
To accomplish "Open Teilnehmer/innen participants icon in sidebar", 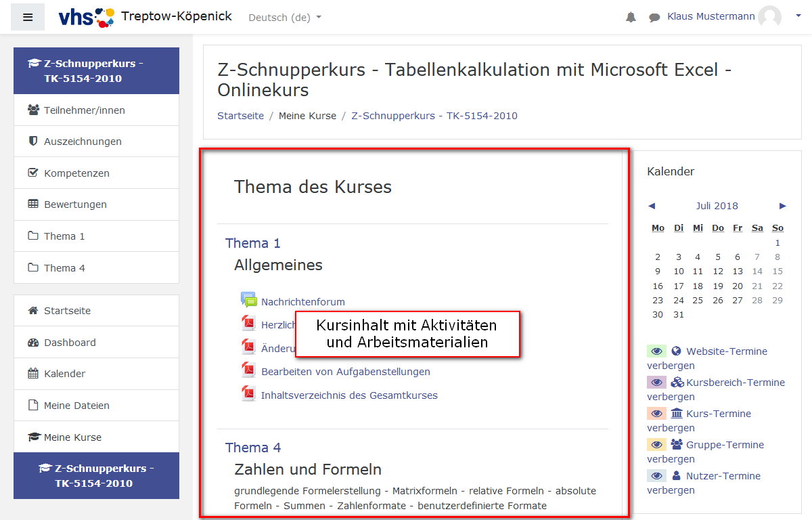I will tap(33, 110).
